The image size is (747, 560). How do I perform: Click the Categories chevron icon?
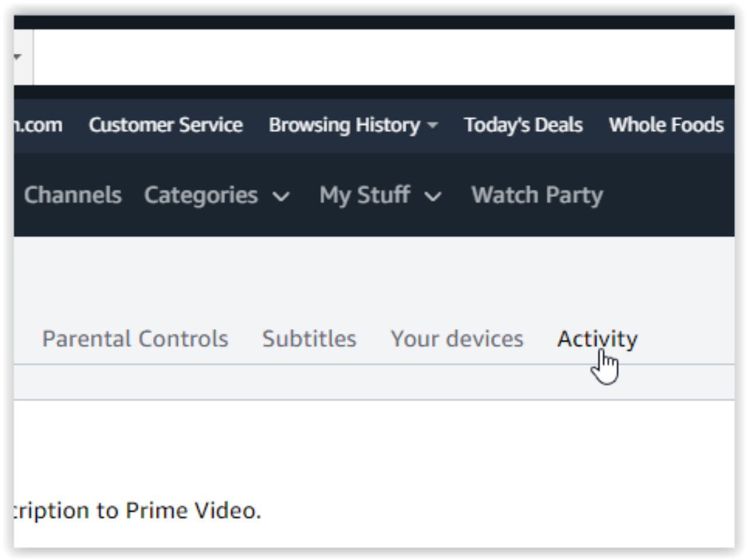coord(281,197)
